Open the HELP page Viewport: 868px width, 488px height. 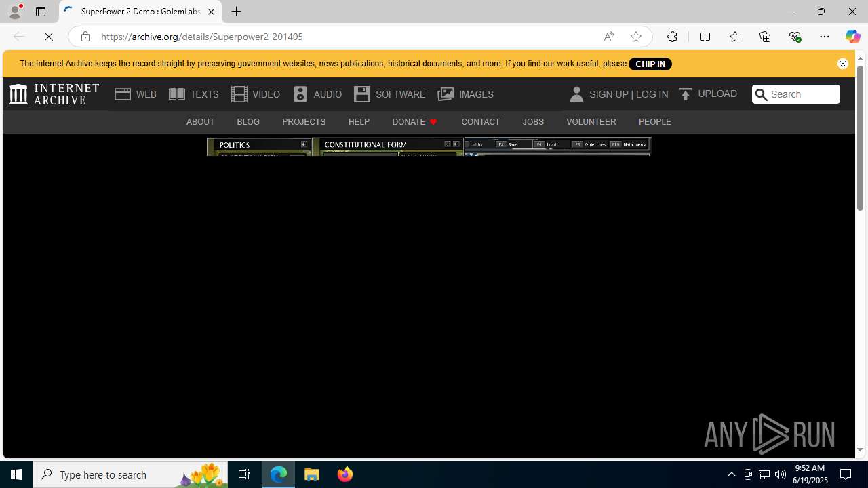pos(359,122)
